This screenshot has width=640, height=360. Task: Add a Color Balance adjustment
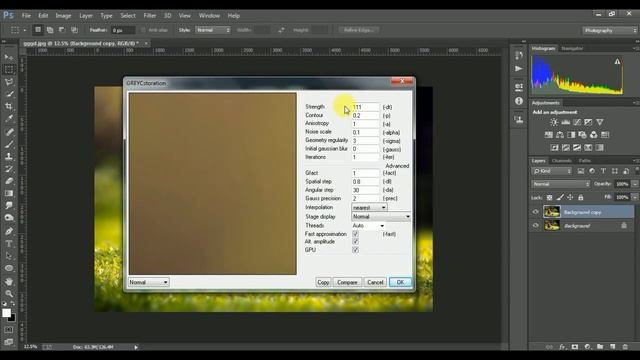click(560, 135)
